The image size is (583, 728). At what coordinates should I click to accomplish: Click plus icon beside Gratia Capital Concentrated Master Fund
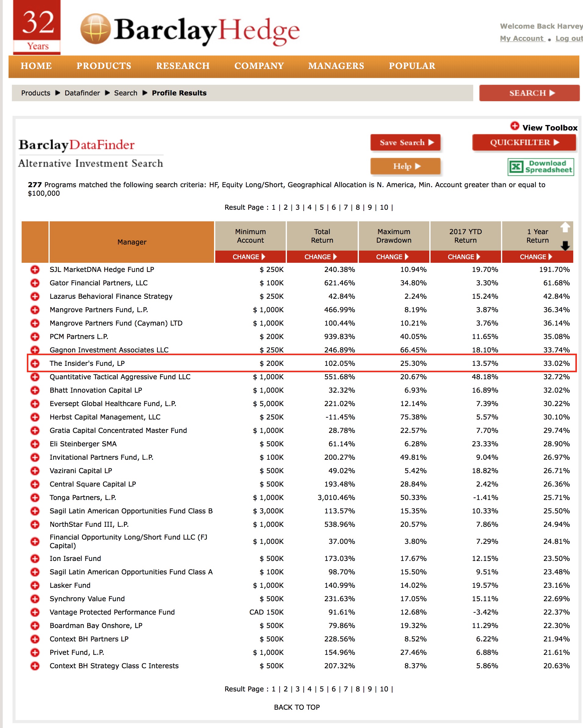(35, 430)
